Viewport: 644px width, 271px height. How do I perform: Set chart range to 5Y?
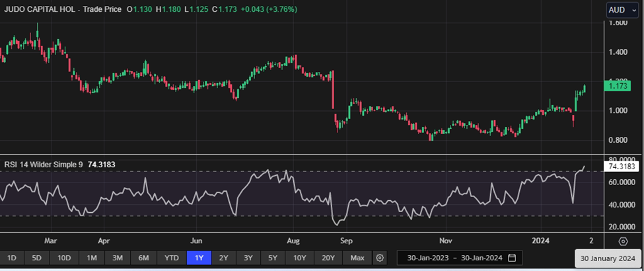coord(273,258)
